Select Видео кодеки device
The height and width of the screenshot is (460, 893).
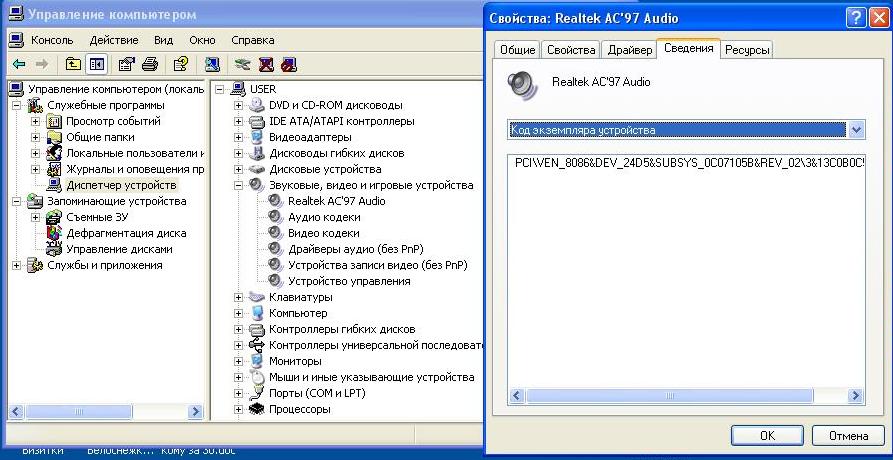(x=323, y=233)
